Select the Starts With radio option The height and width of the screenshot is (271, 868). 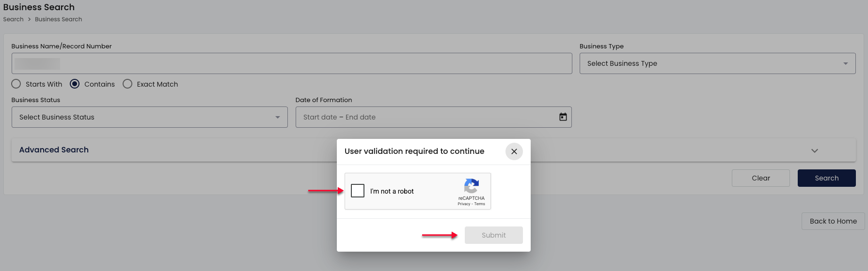coord(16,84)
